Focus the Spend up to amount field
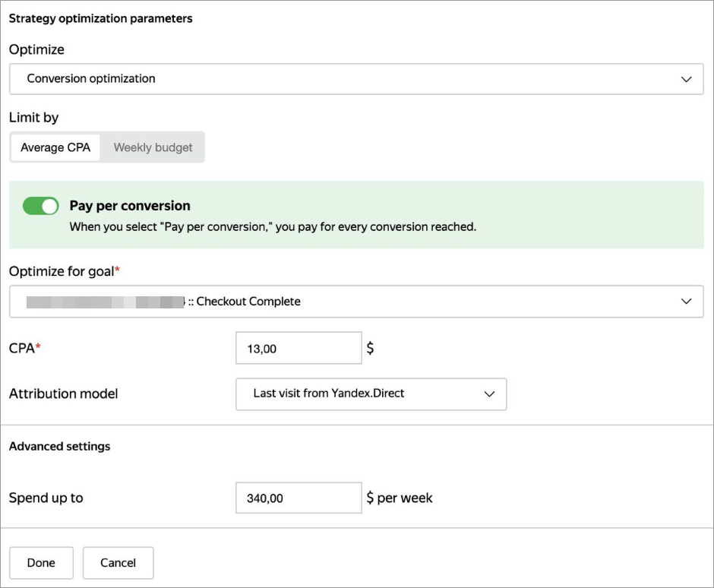 tap(298, 498)
